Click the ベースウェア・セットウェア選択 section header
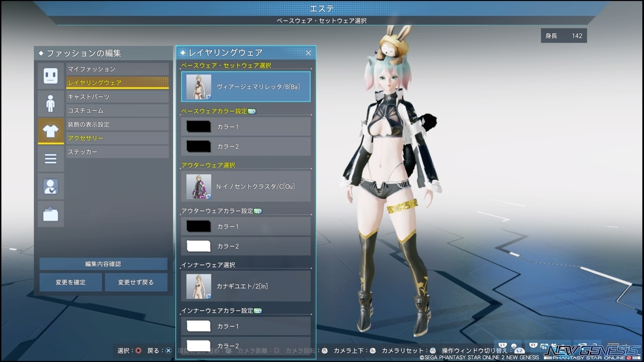Image resolution: width=644 pixels, height=362 pixels. click(226, 65)
